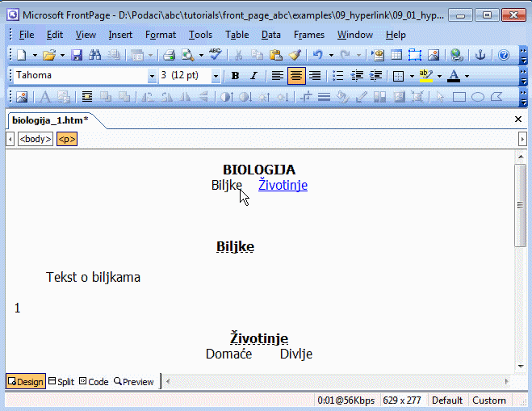Switch to the Code view tab
532x411 pixels.
tap(94, 382)
